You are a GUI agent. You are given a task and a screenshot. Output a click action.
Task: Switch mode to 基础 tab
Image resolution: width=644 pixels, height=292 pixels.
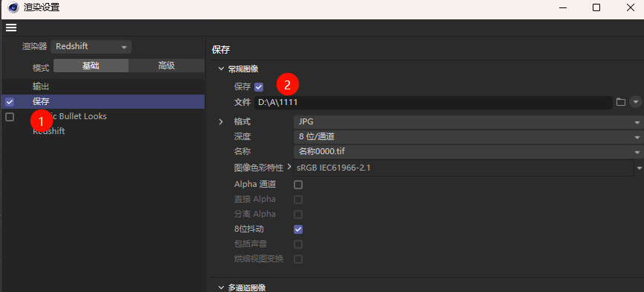(x=91, y=66)
